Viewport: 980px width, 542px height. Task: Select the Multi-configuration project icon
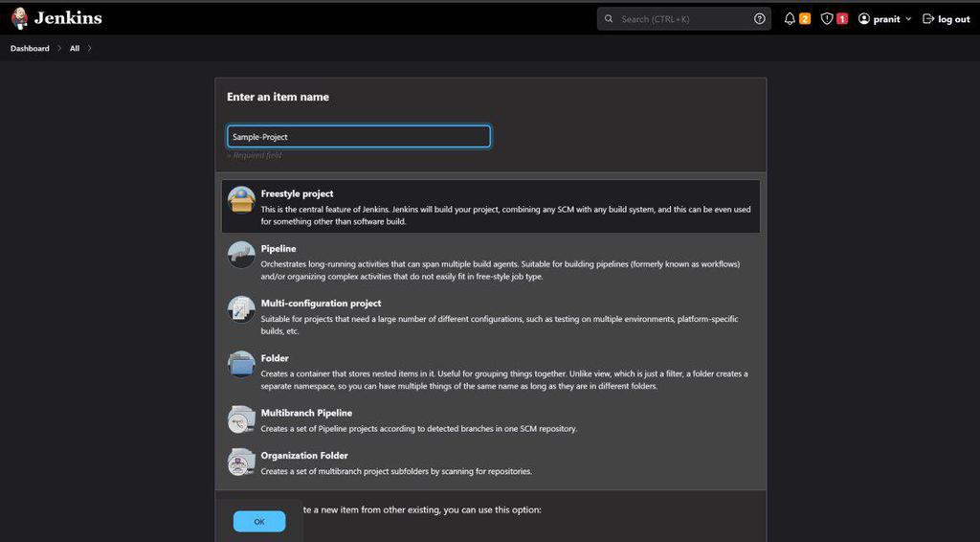(x=241, y=309)
